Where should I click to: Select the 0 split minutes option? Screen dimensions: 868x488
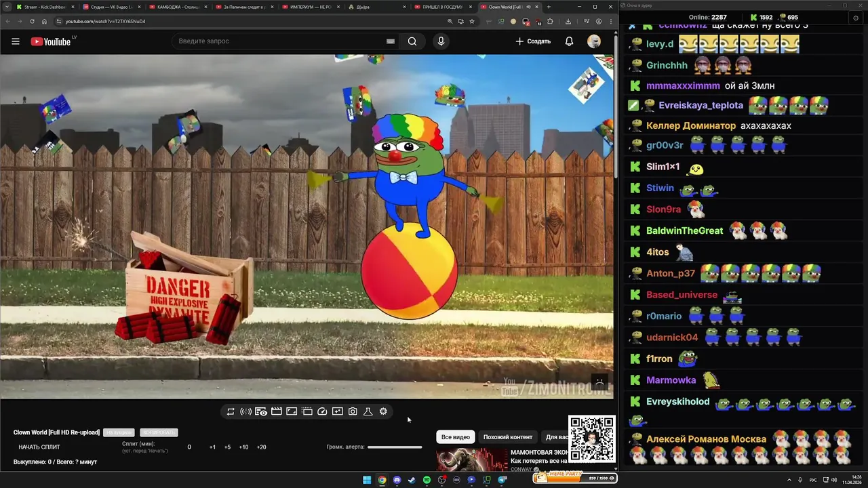[189, 447]
